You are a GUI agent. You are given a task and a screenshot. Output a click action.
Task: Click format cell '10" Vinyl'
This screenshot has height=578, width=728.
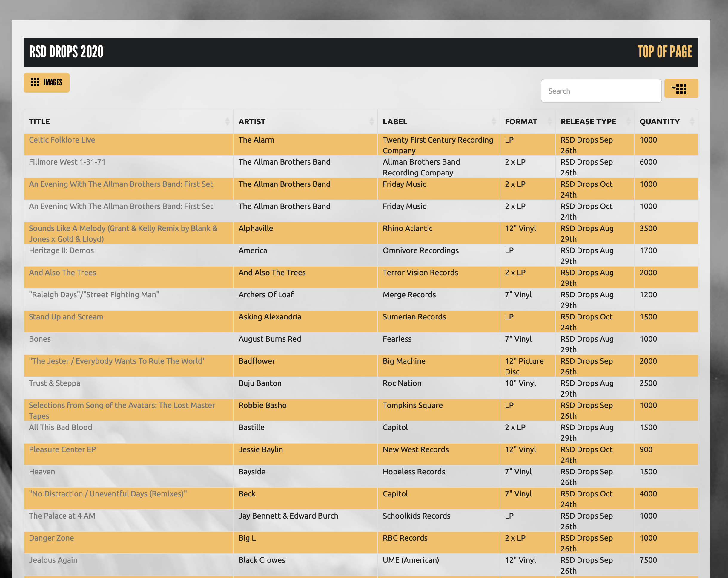coord(520,383)
